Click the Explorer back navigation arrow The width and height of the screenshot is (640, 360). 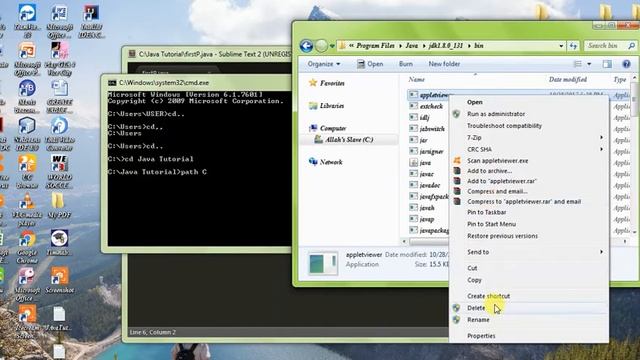point(306,46)
